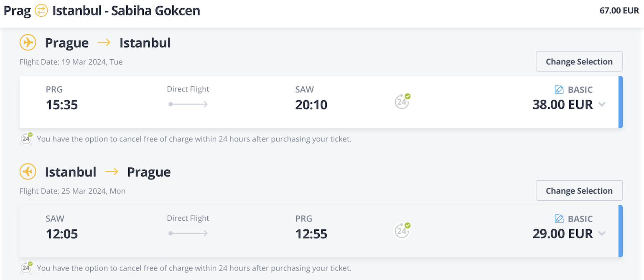Click the 24-hour cancellation icon in PRG flight card
Viewport: 644px width, 280px height.
pyautogui.click(x=402, y=101)
